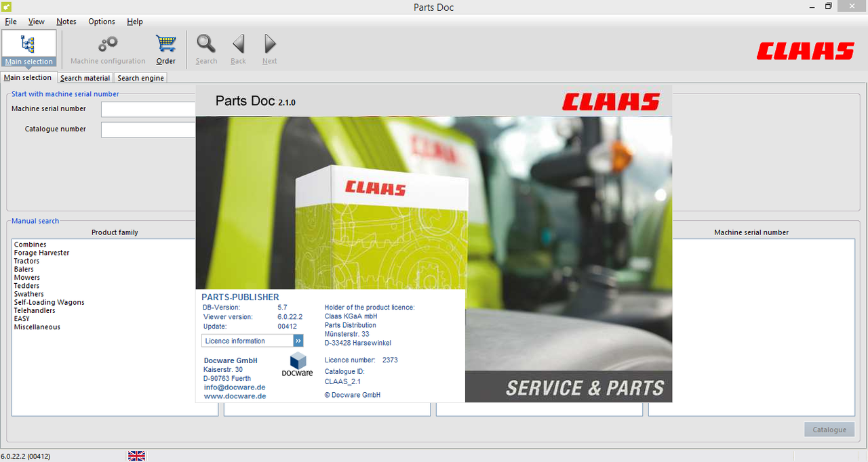Switch to the Search engine tab
Screen dimensions: 868x462
pyautogui.click(x=140, y=78)
